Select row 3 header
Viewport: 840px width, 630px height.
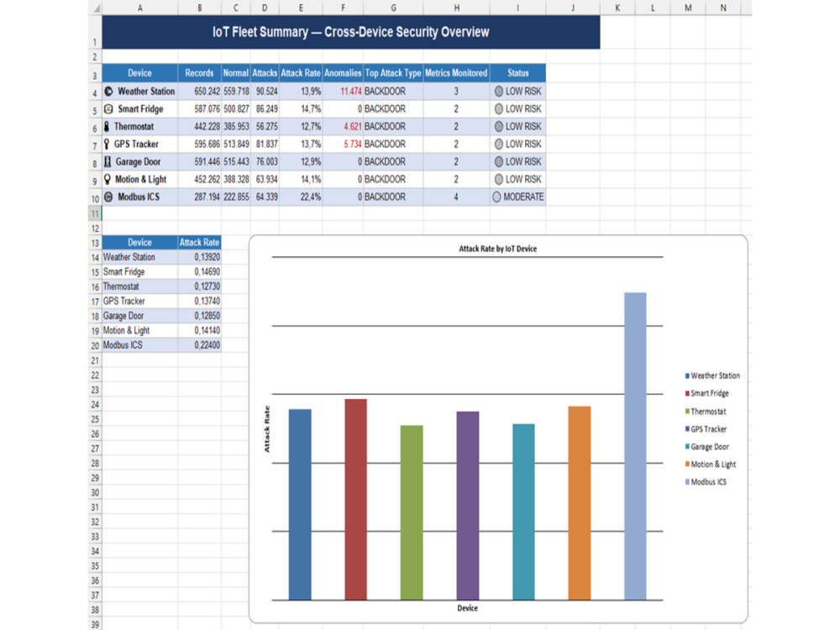[95, 73]
